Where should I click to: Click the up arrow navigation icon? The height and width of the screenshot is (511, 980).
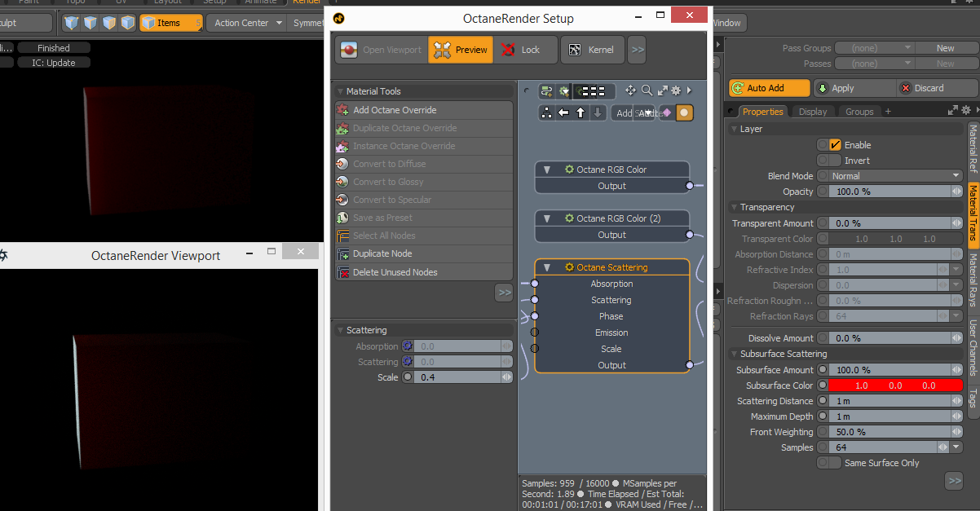pos(580,112)
